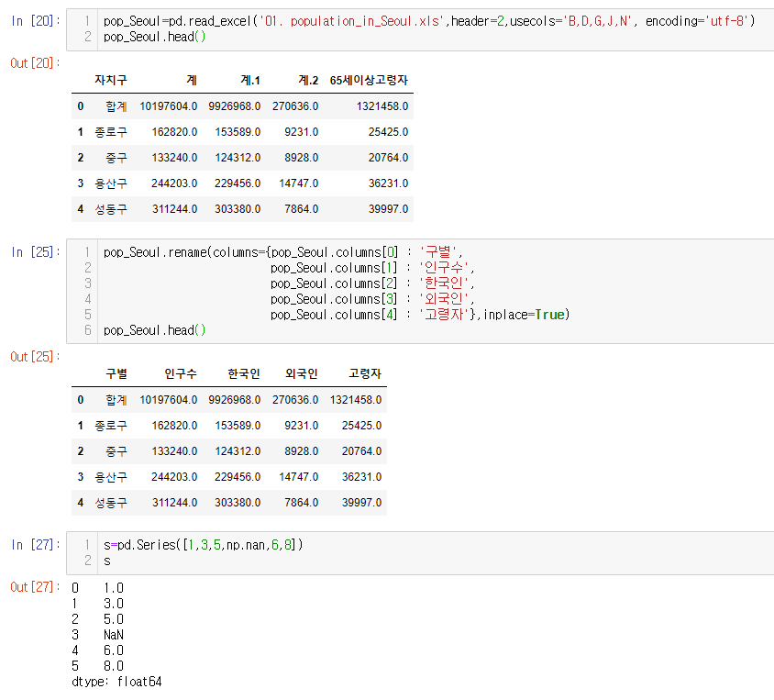Click the 65세이상고령자 column header
This screenshot has width=774, height=700.
click(369, 81)
